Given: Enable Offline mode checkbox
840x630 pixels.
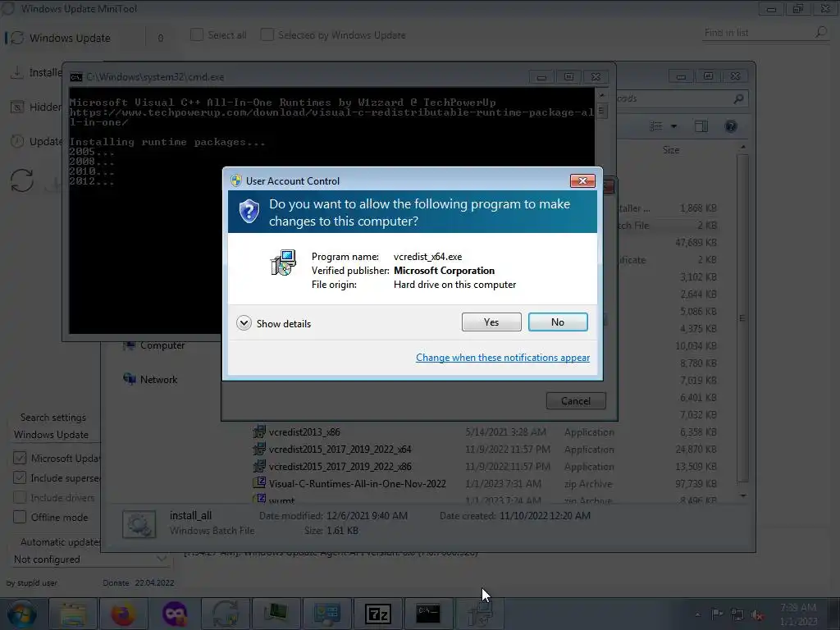Looking at the screenshot, I should point(20,518).
